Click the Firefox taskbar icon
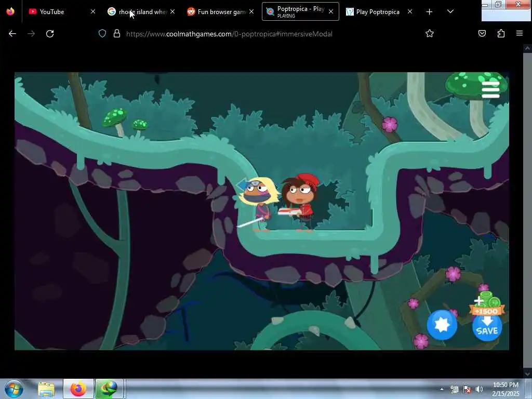 tap(78, 389)
